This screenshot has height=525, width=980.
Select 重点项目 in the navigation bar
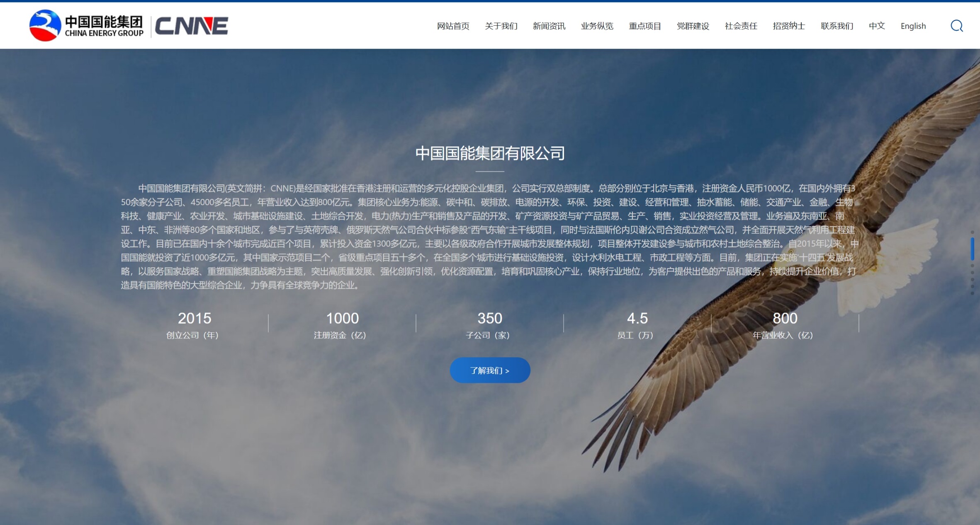coord(645,26)
